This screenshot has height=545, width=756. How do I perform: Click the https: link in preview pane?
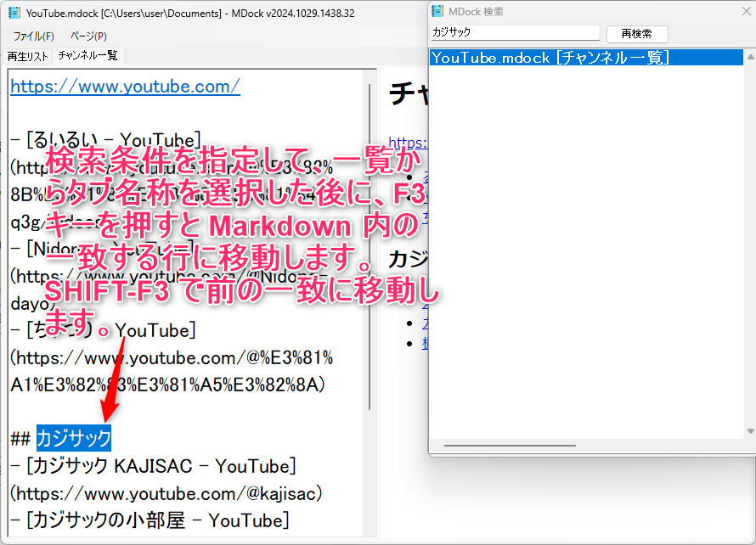408,142
